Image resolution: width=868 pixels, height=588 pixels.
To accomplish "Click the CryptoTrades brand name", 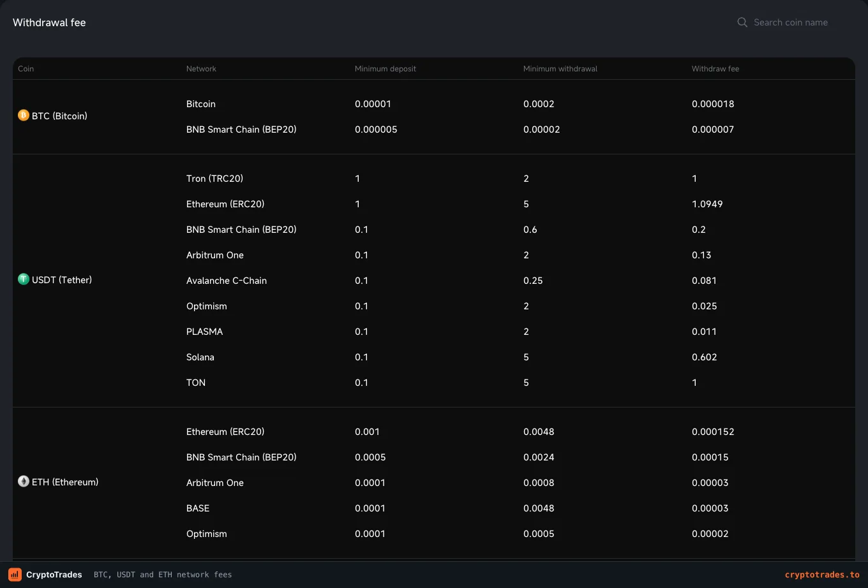I will [54, 575].
